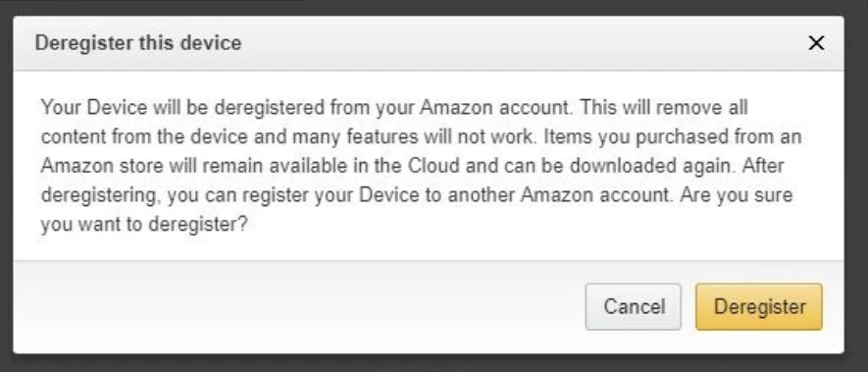
Task: Click the dimmed backdrop above the dialog
Action: click(x=434, y=7)
